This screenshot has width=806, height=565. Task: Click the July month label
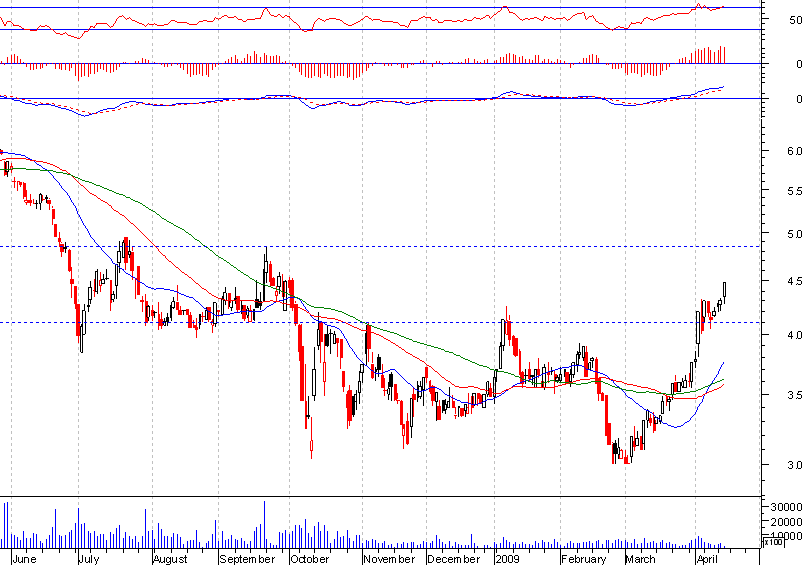pyautogui.click(x=89, y=559)
